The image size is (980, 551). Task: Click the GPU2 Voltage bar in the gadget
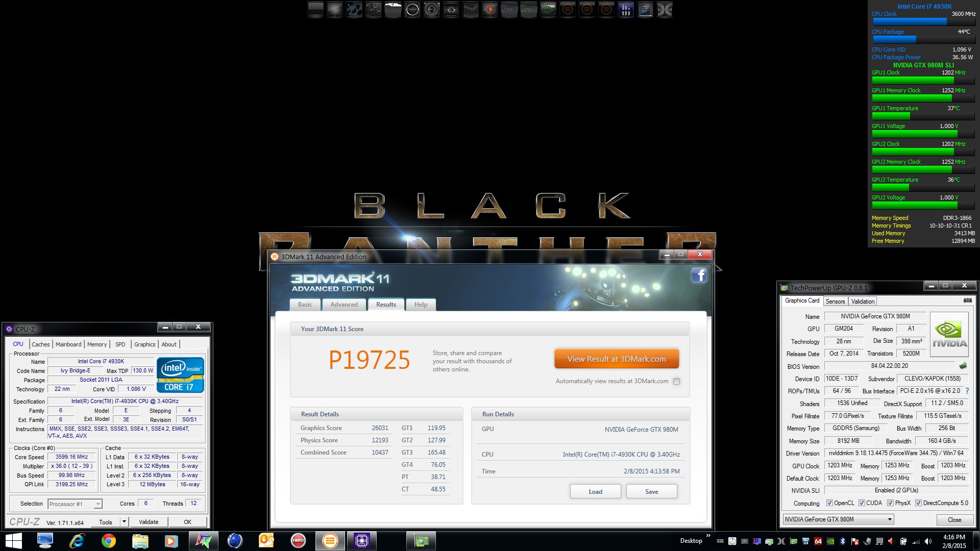coord(924,205)
